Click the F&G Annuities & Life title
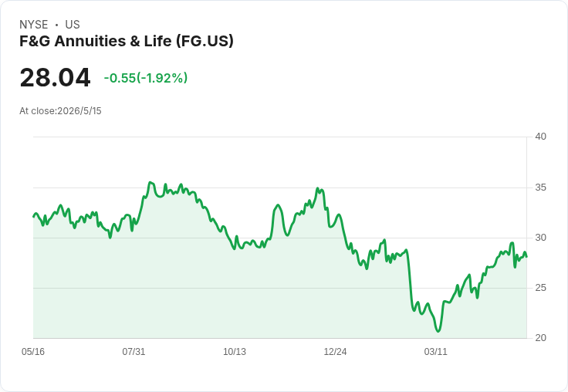Screen dimensions: 568x392 click(127, 41)
